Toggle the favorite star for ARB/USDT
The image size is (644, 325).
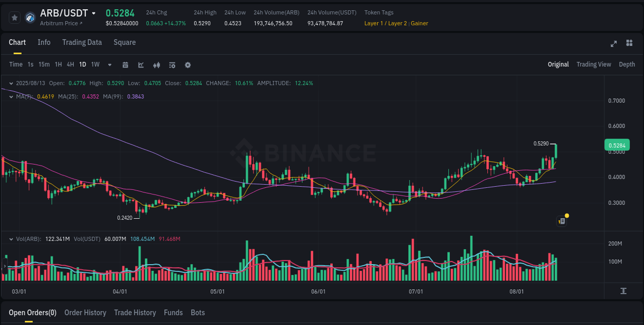tap(14, 17)
